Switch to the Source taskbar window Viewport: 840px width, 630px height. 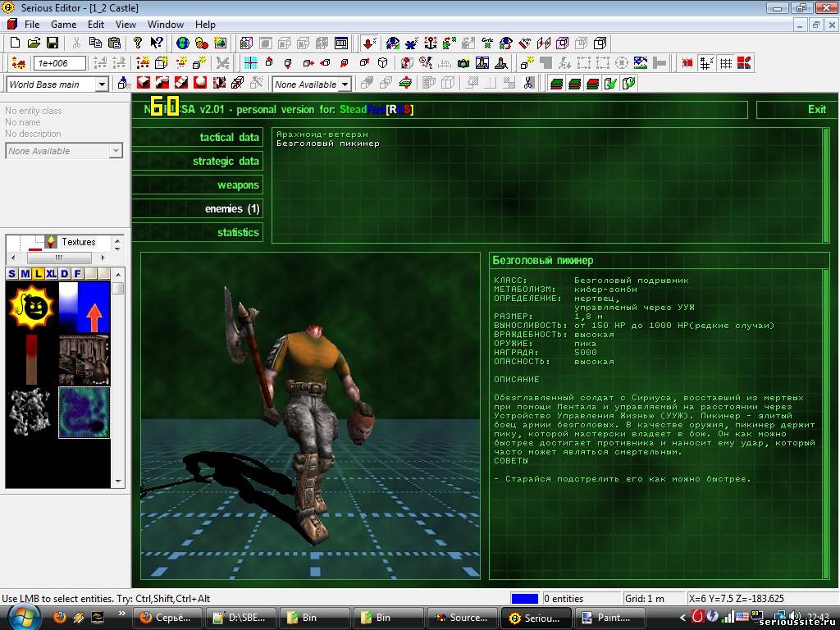click(x=463, y=618)
